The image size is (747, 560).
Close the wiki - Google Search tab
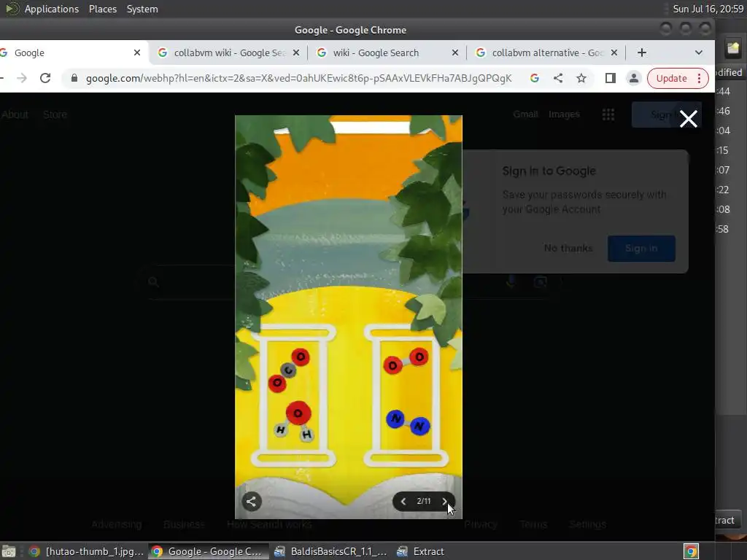point(455,52)
